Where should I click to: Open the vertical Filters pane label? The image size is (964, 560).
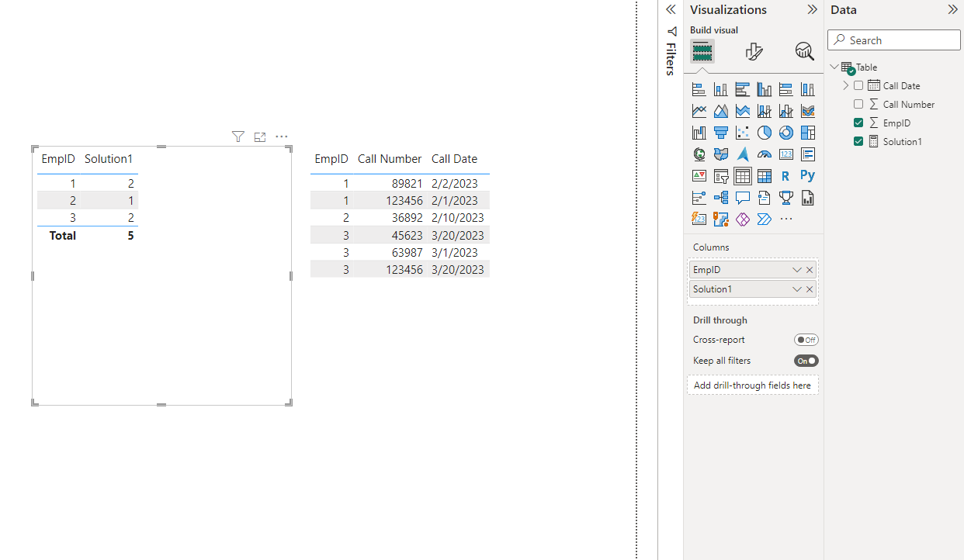click(671, 59)
